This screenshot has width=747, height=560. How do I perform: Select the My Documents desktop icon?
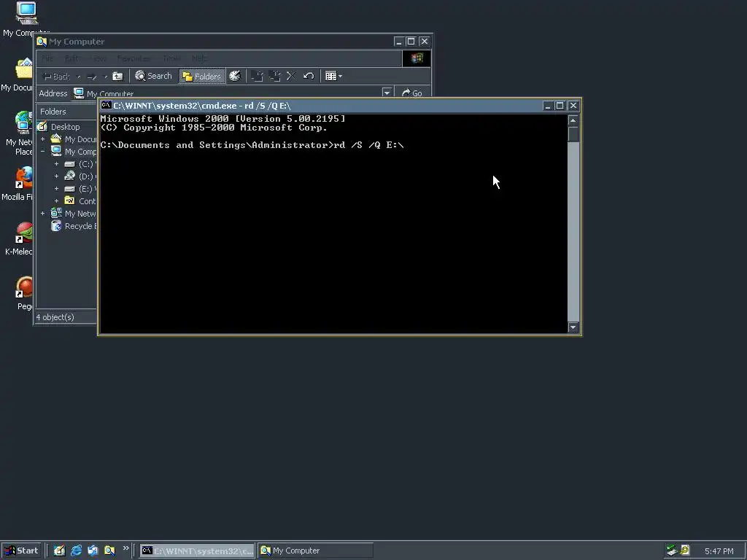18,74
